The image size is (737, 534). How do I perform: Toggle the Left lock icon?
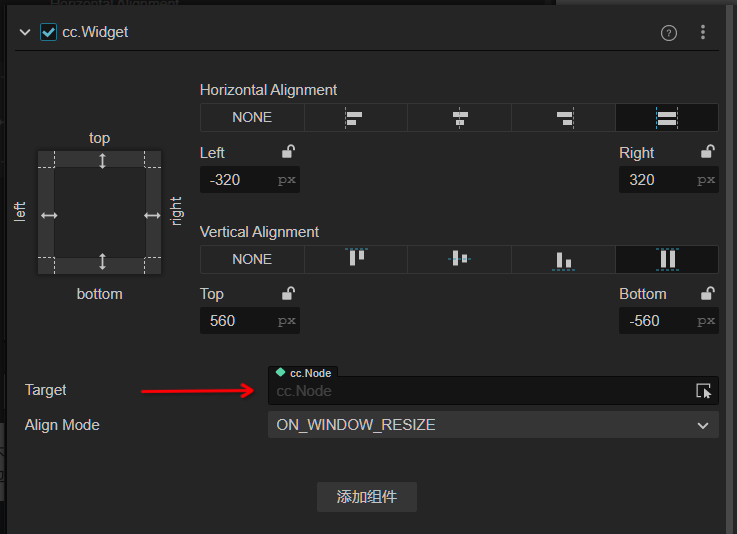pos(288,152)
